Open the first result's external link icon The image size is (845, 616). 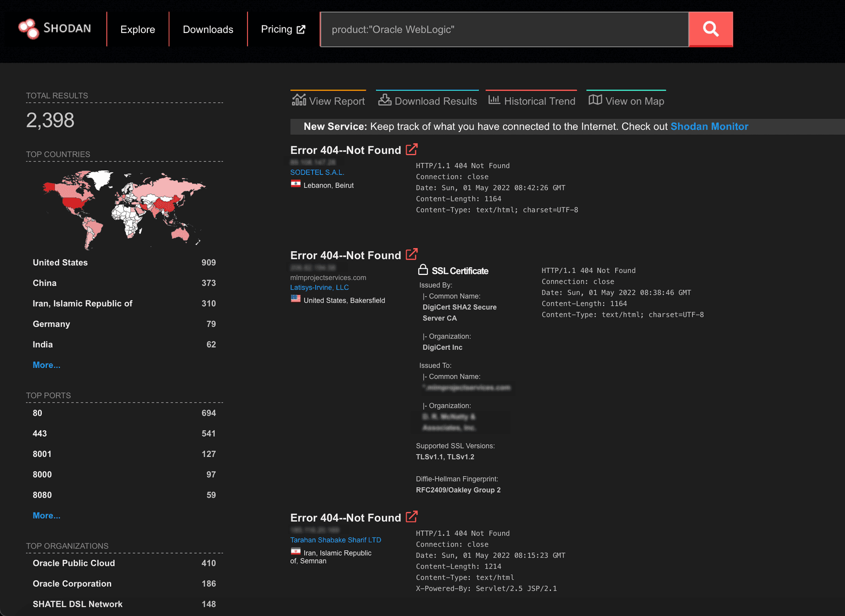[411, 149]
